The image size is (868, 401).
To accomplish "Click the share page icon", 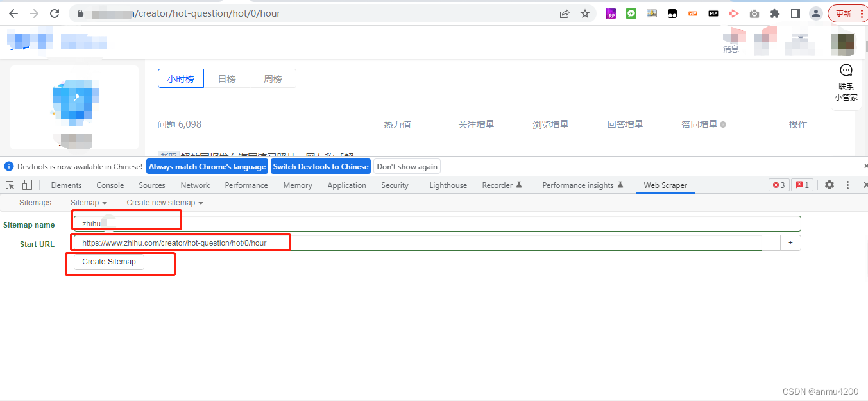I will pyautogui.click(x=565, y=13).
